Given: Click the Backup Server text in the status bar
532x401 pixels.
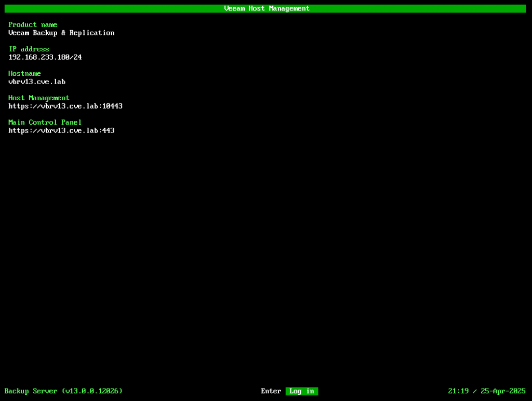Looking at the screenshot, I should 31,391.
